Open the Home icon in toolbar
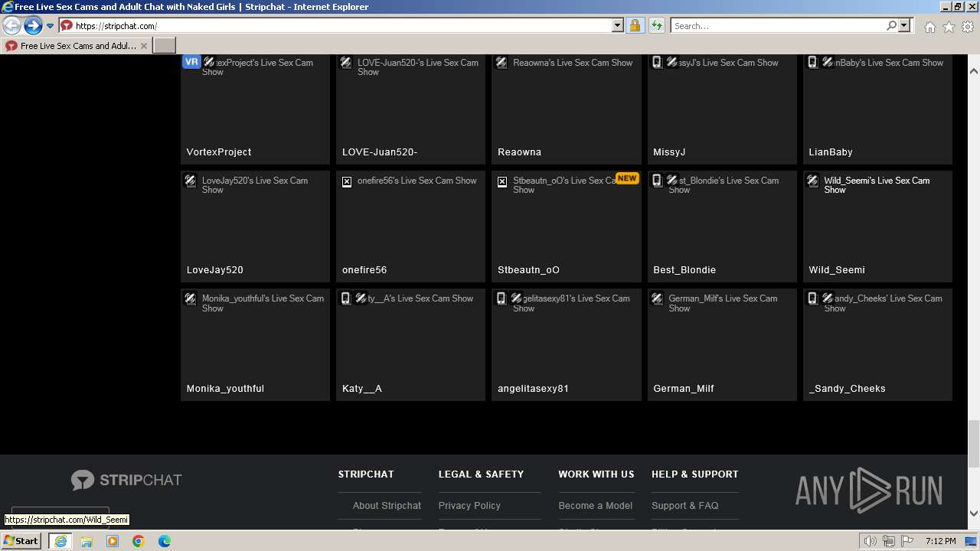 929,27
